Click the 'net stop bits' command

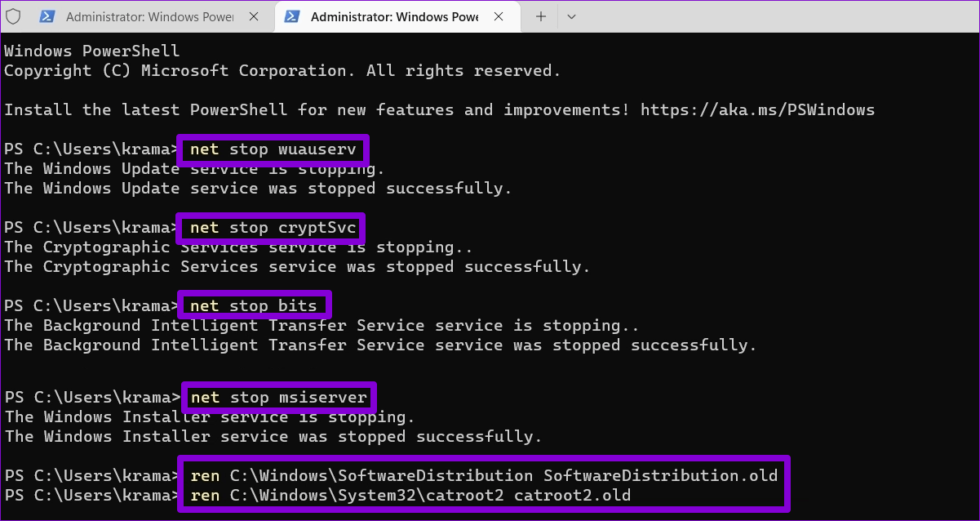(x=254, y=306)
